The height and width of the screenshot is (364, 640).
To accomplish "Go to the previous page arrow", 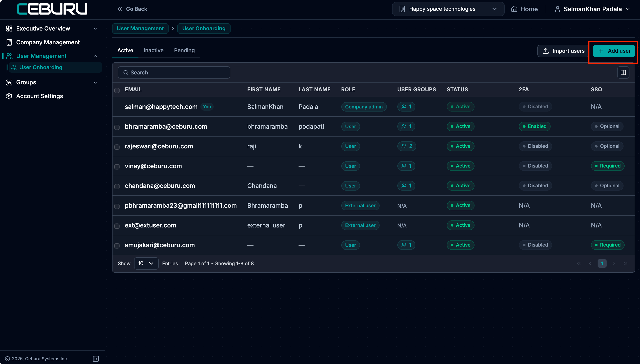I will 590,263.
